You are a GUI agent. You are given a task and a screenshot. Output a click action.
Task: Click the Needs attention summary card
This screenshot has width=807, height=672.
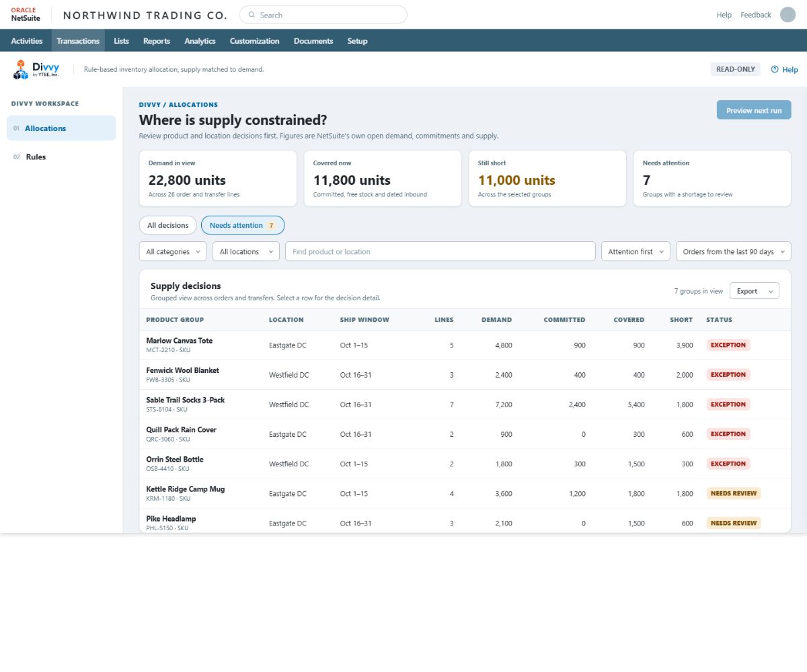click(x=712, y=178)
